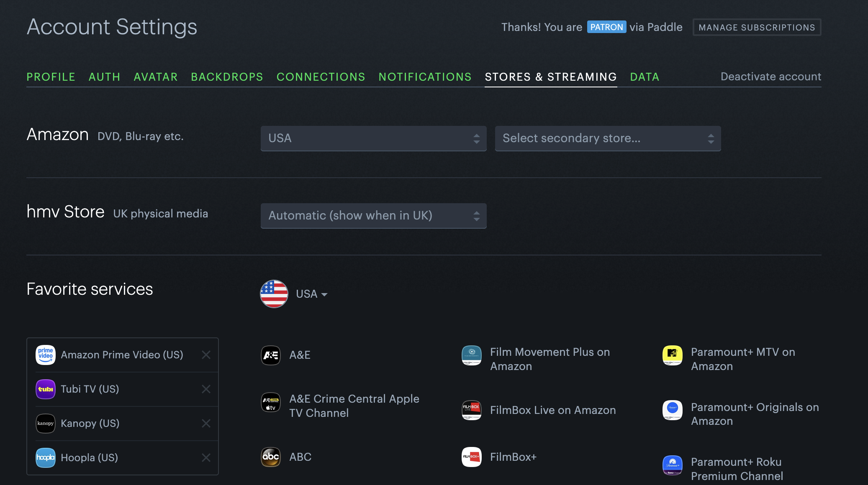Remove Hoopla (US) from favorite services

[206, 458]
